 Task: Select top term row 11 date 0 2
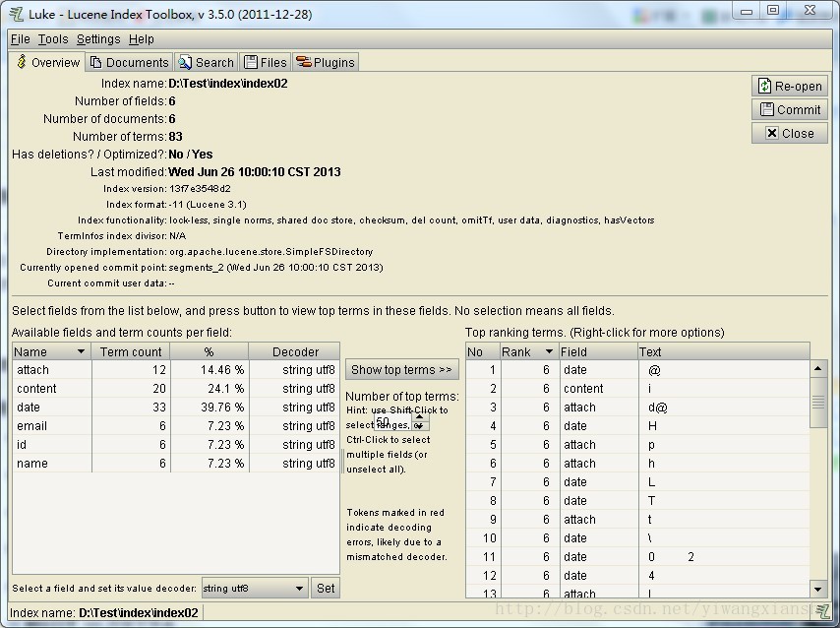tap(637, 557)
